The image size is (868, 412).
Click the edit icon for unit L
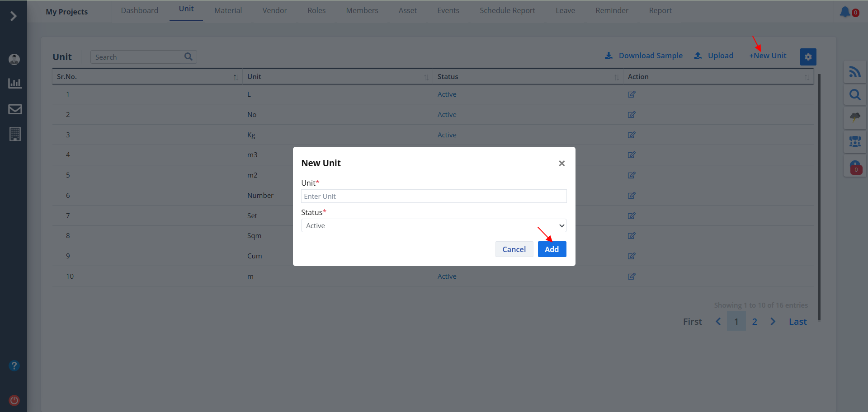point(632,94)
